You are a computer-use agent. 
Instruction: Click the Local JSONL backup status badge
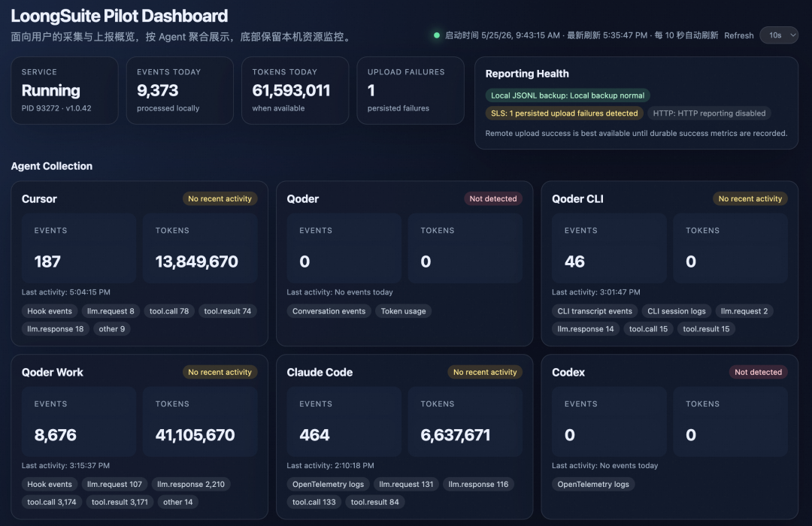coord(568,95)
